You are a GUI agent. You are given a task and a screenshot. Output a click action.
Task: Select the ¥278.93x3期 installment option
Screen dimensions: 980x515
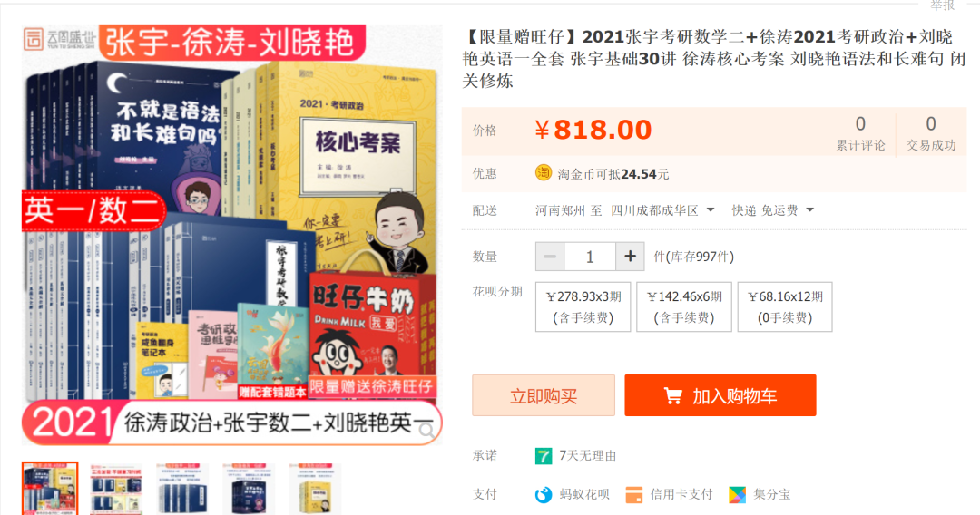tap(583, 306)
